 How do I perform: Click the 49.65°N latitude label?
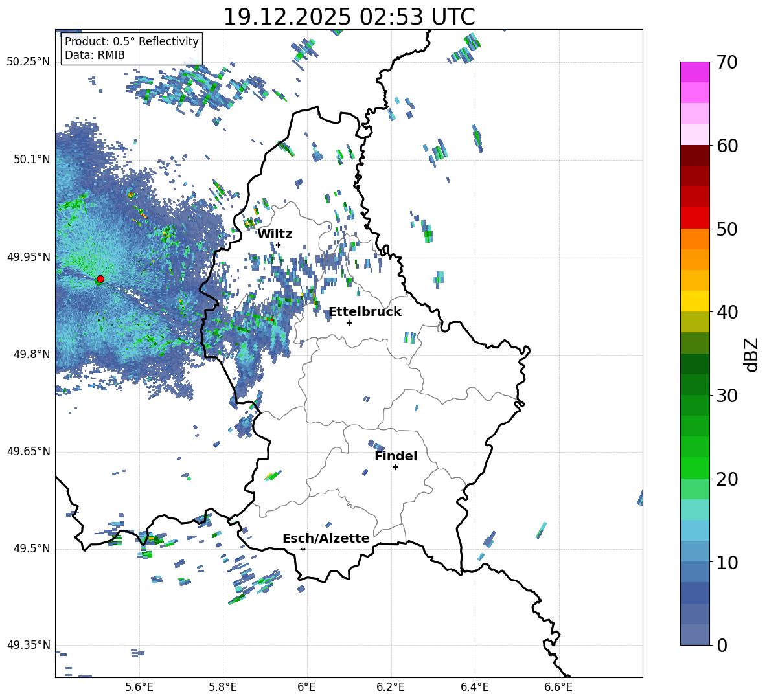coord(29,451)
